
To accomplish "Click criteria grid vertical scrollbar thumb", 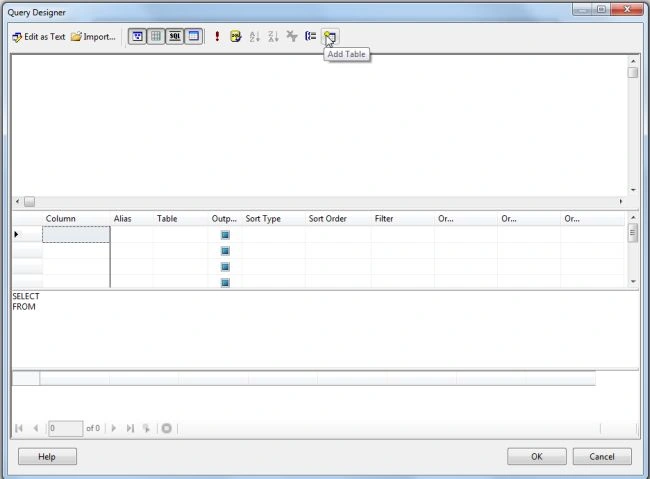I will (633, 232).
